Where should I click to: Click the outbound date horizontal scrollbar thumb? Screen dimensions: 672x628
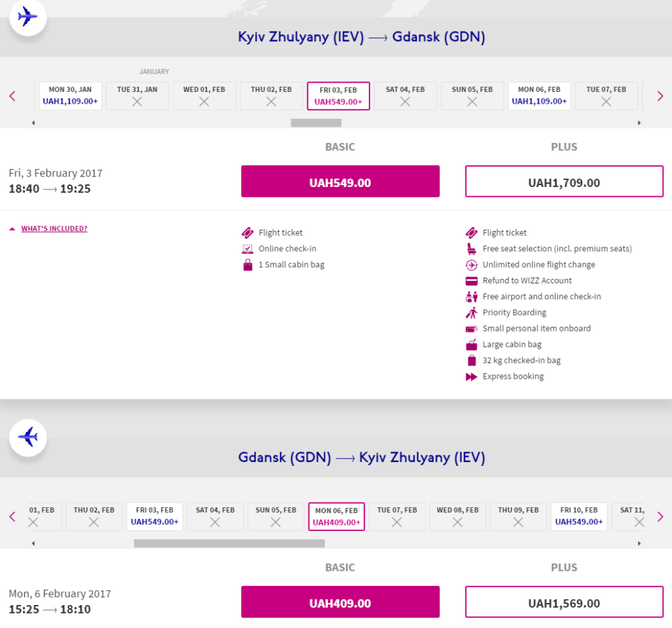click(316, 123)
